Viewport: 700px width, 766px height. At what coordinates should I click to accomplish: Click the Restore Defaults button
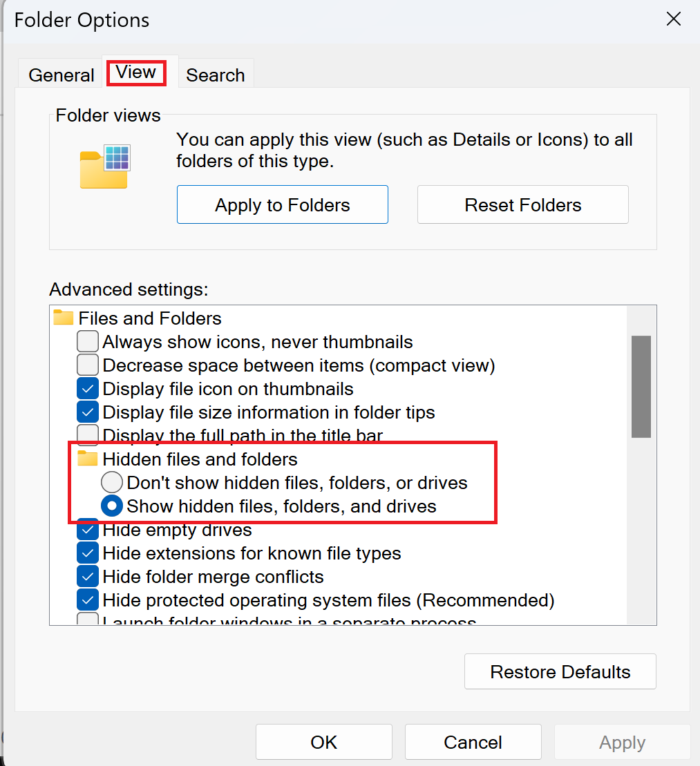click(560, 671)
